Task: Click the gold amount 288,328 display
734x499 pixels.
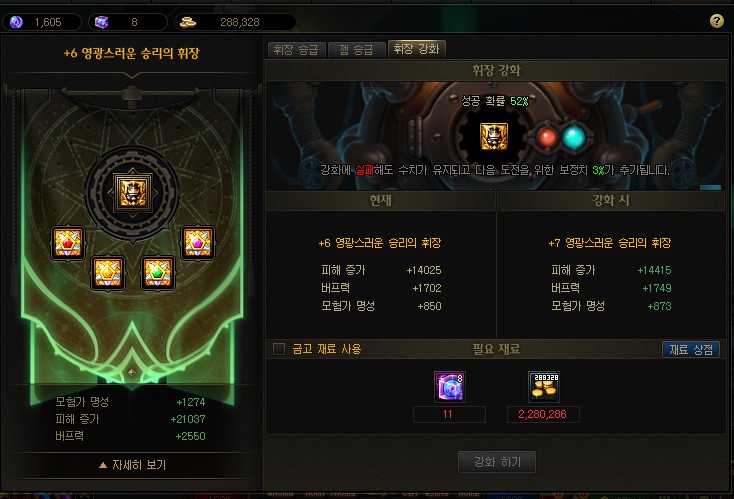Action: (235, 22)
